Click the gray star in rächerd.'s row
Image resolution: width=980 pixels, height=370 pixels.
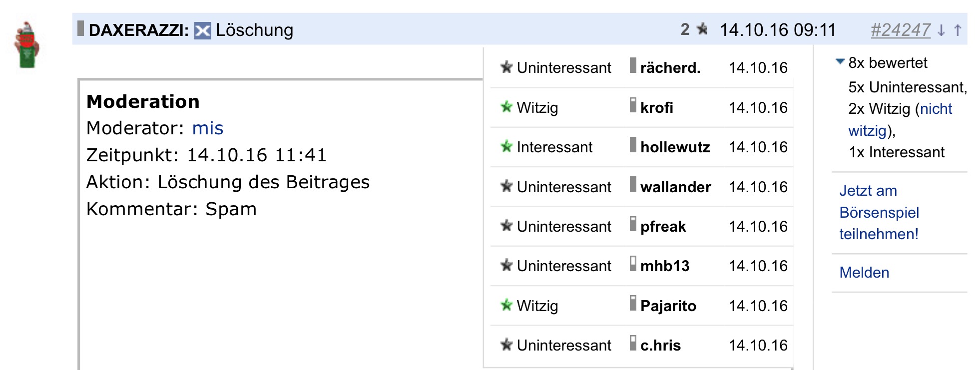[506, 67]
